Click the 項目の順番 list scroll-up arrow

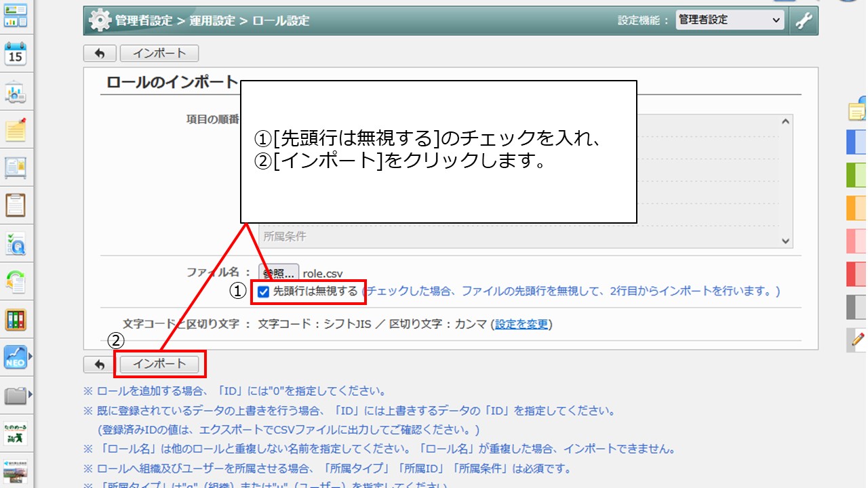(786, 121)
